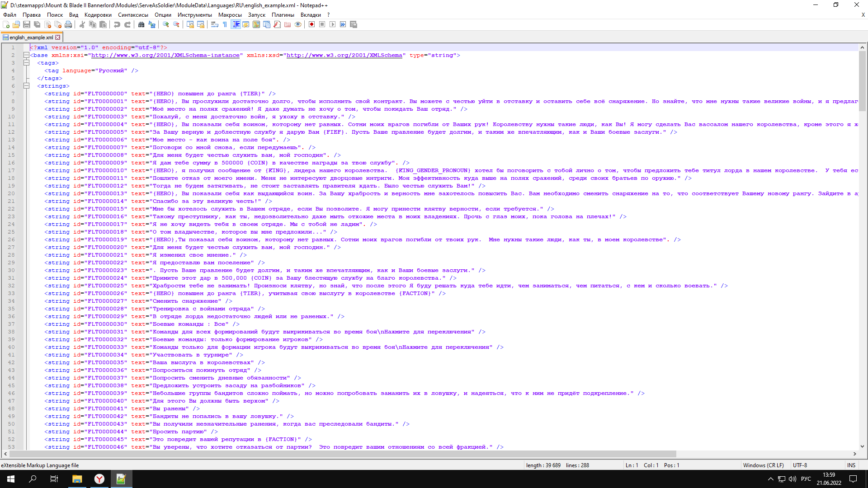Open the Windows Start menu

tap(11, 479)
